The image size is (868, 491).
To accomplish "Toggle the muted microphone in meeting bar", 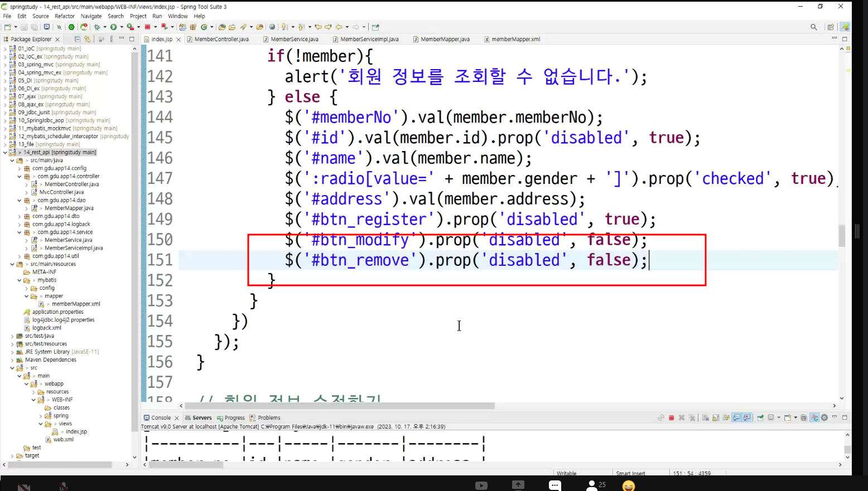I will (64, 487).
